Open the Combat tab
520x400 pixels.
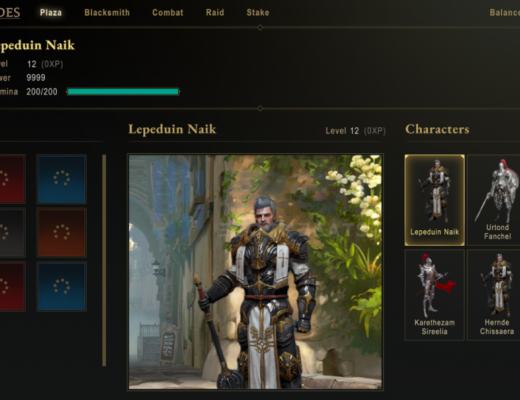[168, 13]
